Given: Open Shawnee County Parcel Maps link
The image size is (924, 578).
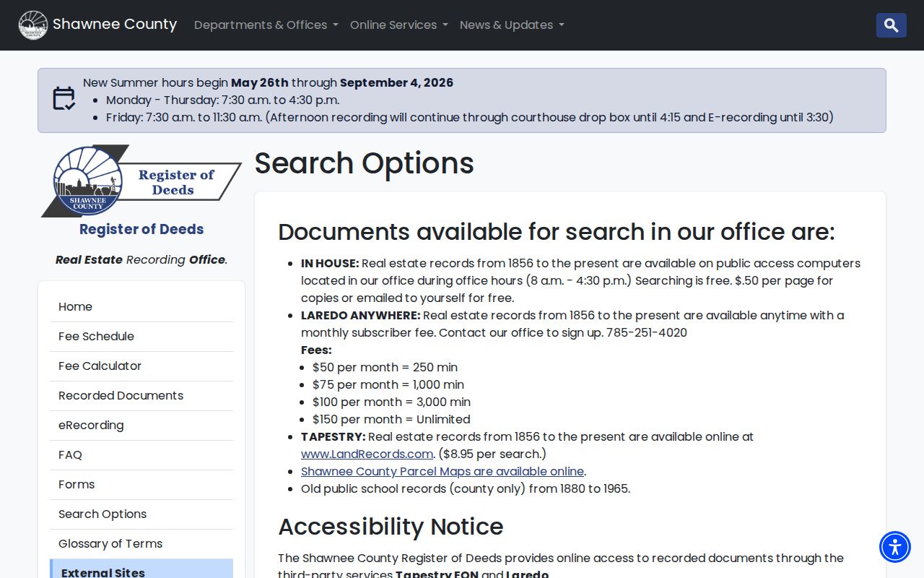Looking at the screenshot, I should (x=443, y=471).
